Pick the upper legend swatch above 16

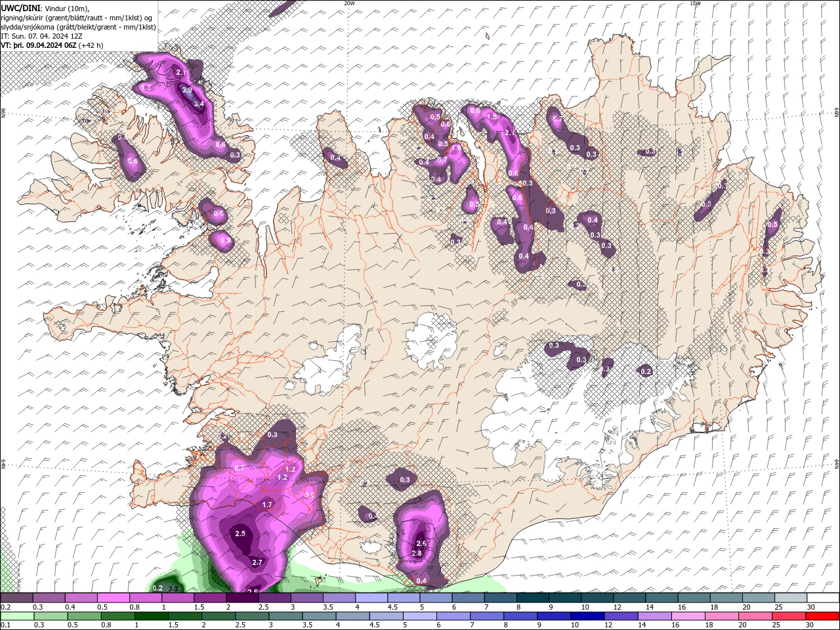(694, 598)
